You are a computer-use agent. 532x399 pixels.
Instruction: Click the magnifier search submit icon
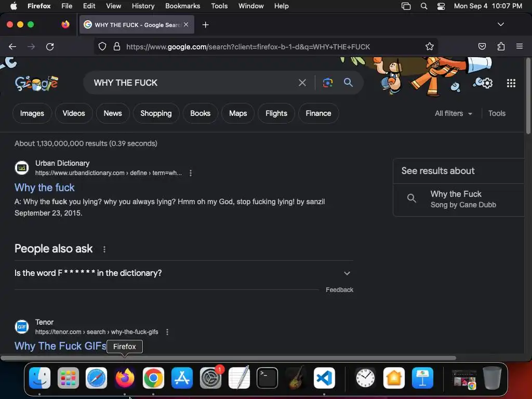point(348,82)
